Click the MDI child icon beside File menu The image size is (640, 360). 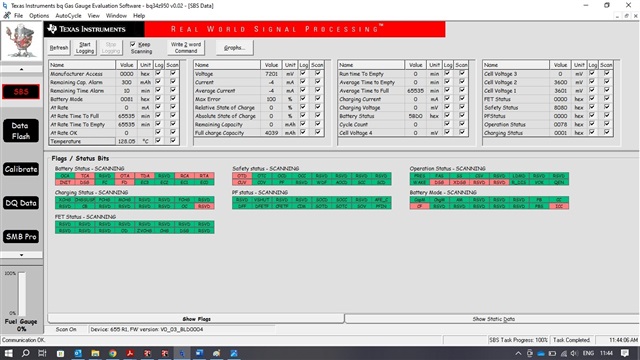[x=7, y=16]
